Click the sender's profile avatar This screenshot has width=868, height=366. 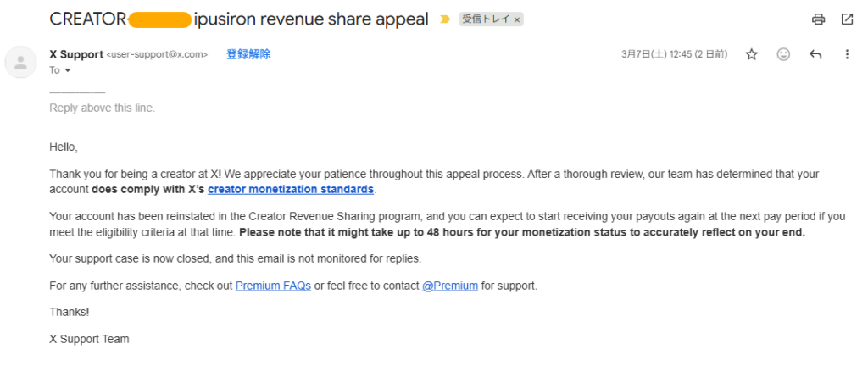[20, 61]
